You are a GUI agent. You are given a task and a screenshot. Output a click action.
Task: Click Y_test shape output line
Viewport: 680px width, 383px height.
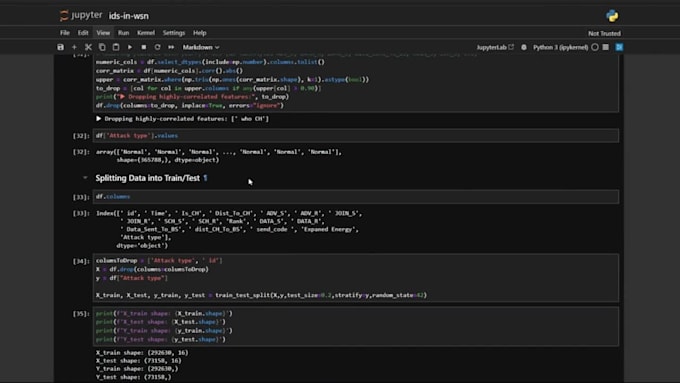point(134,377)
